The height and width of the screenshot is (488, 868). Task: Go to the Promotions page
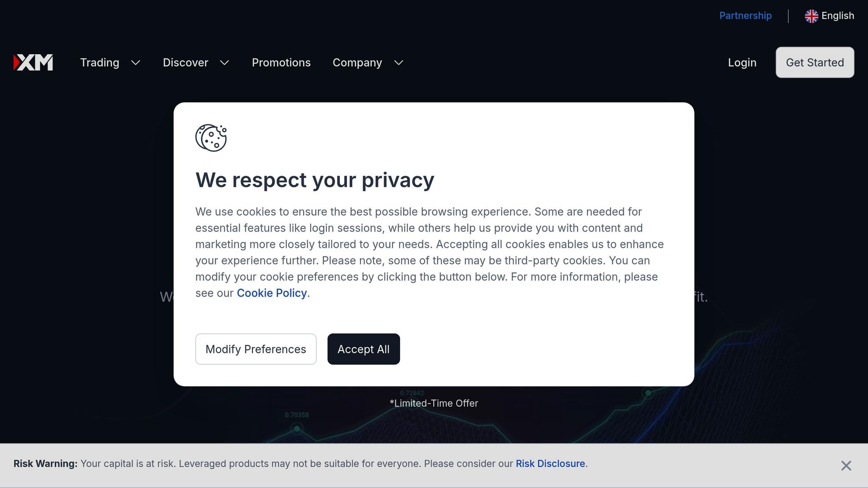pos(281,63)
